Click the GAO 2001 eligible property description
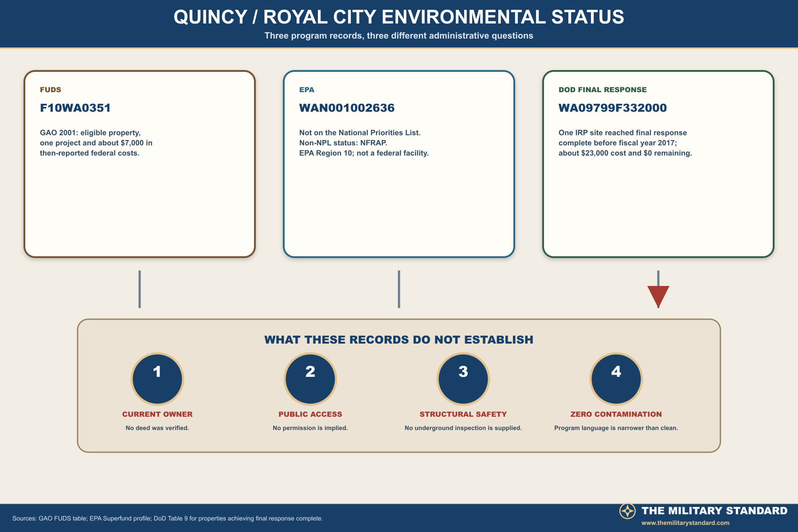The height and width of the screenshot is (532, 798). coord(96,143)
